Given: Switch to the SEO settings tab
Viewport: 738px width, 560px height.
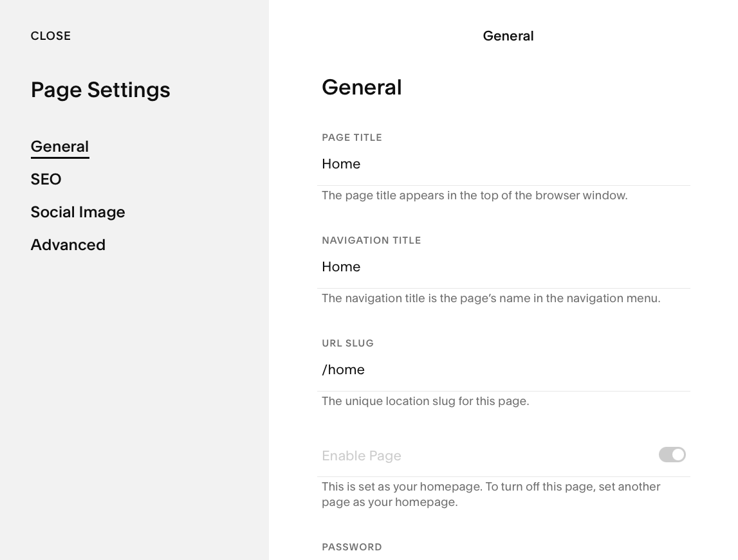Looking at the screenshot, I should pyautogui.click(x=46, y=179).
